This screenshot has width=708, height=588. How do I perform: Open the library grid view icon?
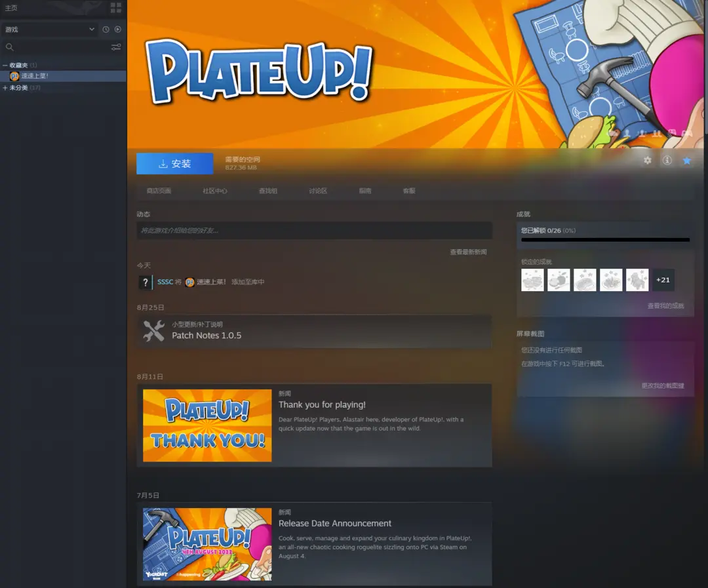(116, 8)
